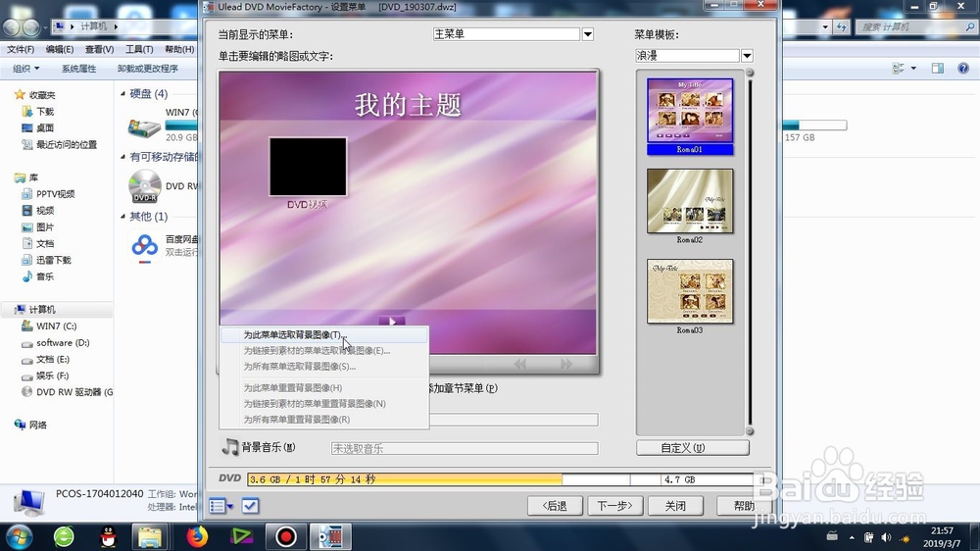
Task: Collapse the 硬盘 (4) group in Explorer
Action: click(123, 94)
